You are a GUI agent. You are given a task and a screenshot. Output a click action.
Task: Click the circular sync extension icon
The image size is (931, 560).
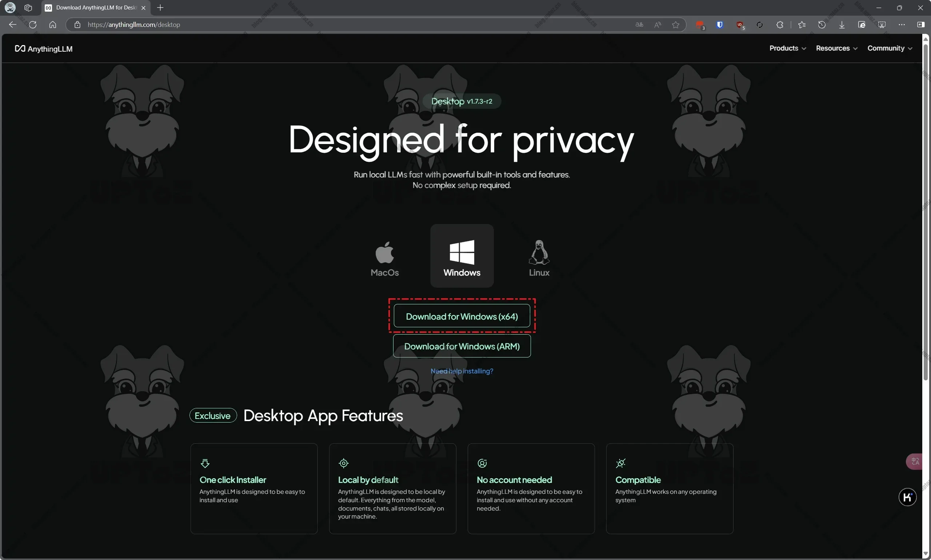(x=760, y=24)
